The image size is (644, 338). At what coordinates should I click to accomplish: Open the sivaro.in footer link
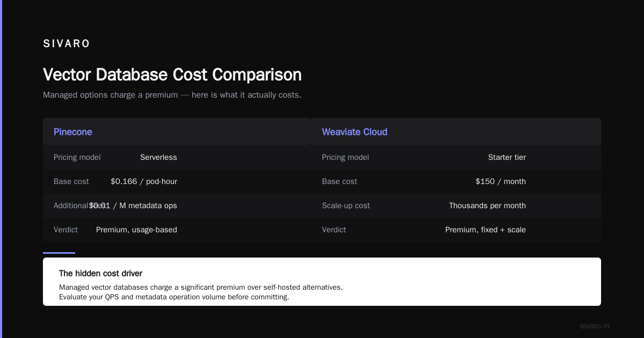click(595, 326)
